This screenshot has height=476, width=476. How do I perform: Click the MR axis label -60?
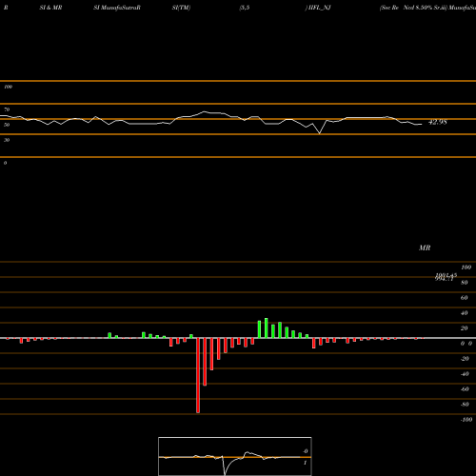[465, 389]
